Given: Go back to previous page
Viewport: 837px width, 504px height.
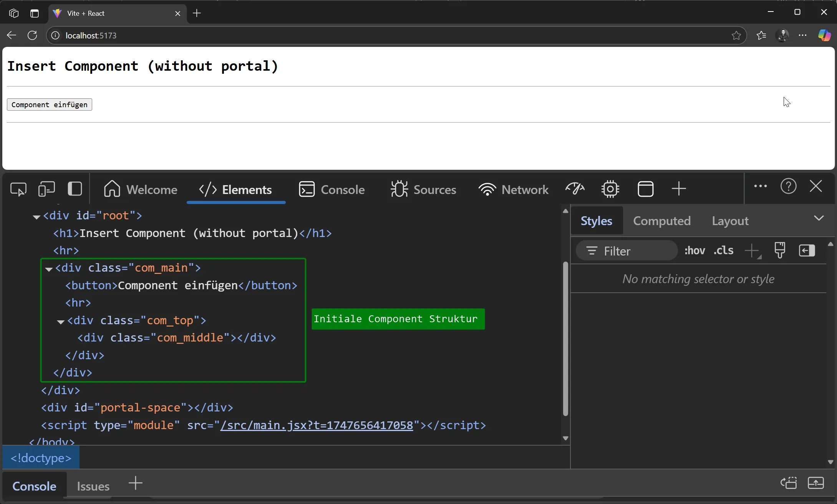Looking at the screenshot, I should click(12, 35).
